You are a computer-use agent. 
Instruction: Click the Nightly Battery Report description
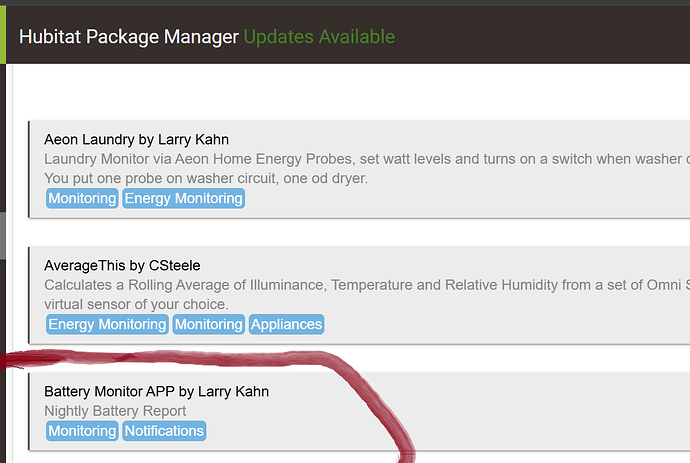click(115, 411)
